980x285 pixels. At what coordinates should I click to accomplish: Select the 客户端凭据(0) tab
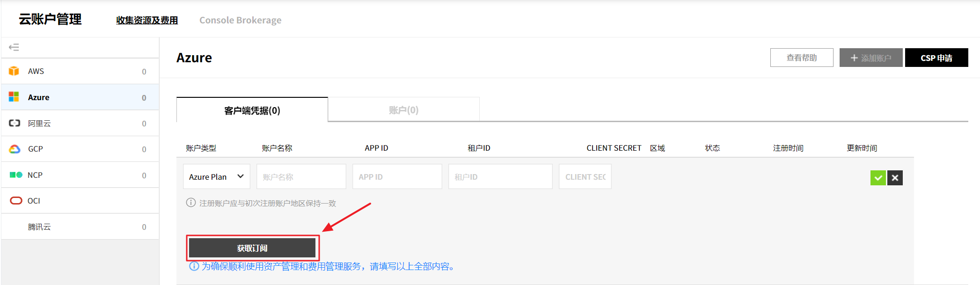252,110
